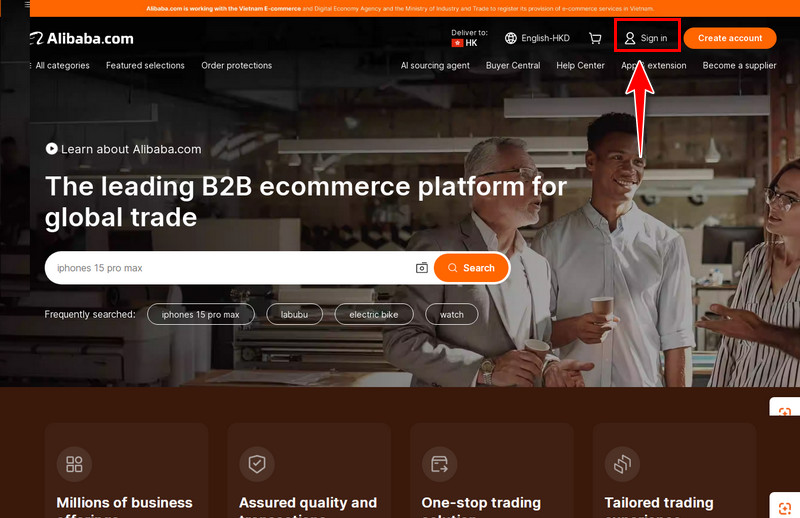The image size is (800, 518).
Task: Click the Tailored trading experience icon
Action: [622, 464]
